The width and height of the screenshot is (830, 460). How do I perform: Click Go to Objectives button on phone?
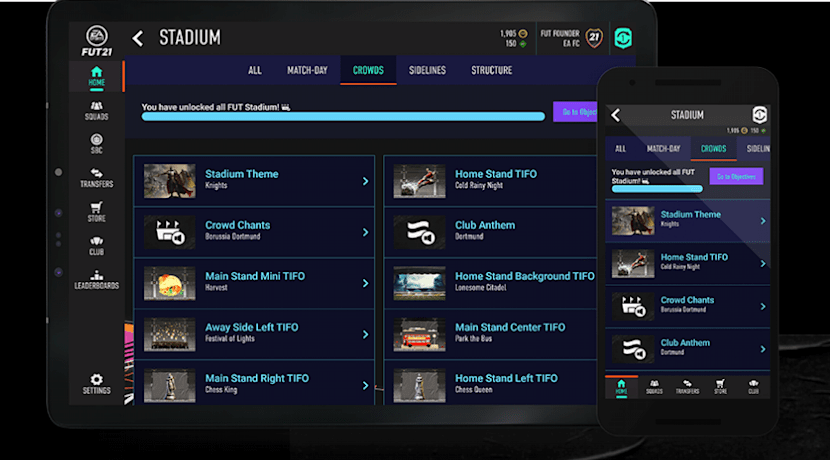(736, 176)
